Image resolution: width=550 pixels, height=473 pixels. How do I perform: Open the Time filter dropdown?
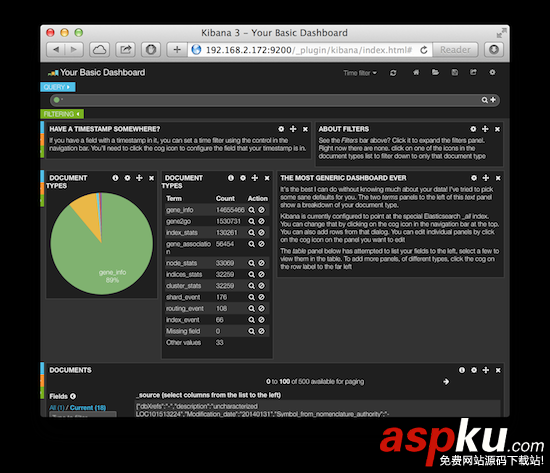click(360, 73)
